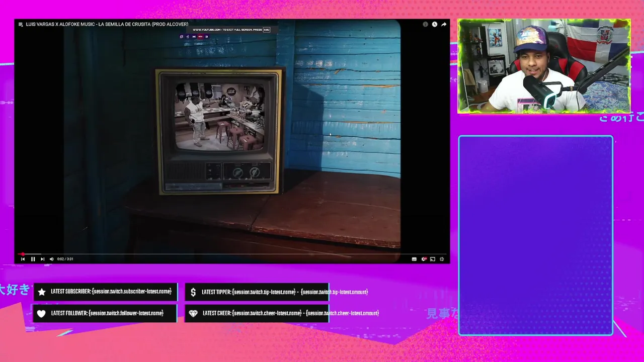Add video to Watch Later
Screen dimensions: 644x362
(x=435, y=24)
